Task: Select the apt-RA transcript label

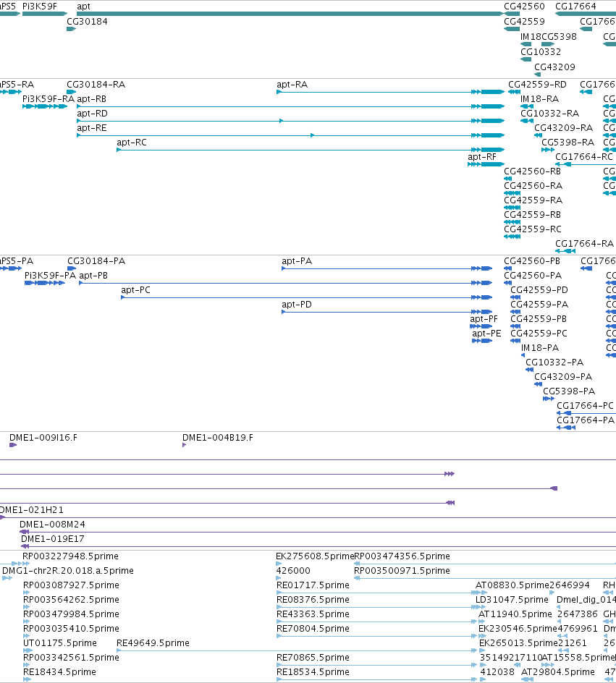Action: [x=292, y=85]
